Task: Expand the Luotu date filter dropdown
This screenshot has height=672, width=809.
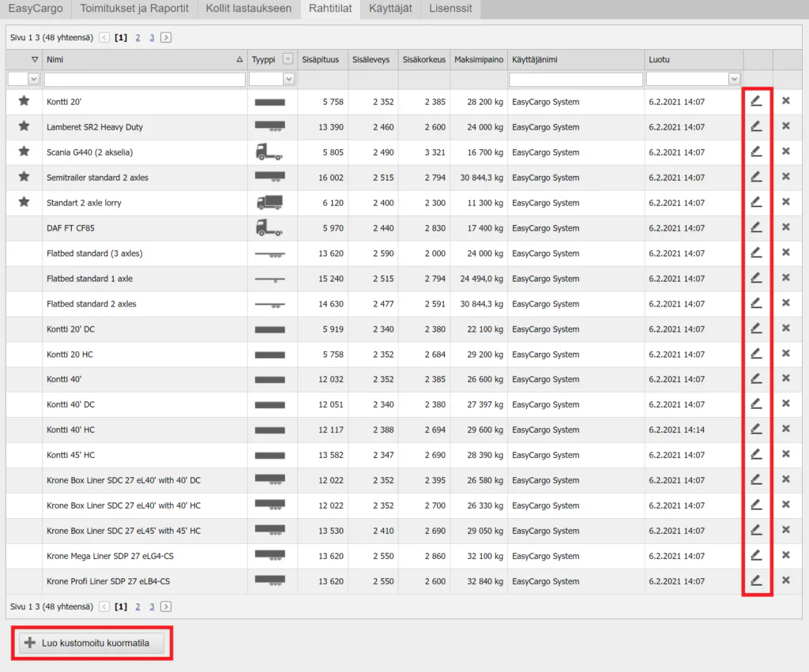Action: (x=734, y=79)
